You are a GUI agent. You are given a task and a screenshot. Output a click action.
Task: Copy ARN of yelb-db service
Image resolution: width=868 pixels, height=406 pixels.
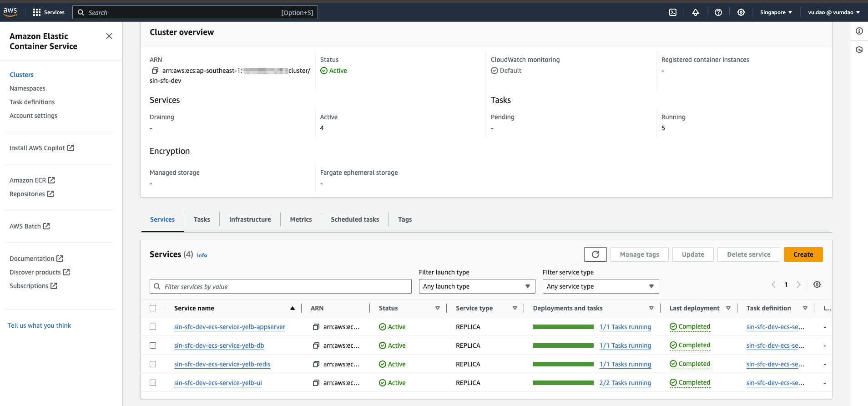pos(316,345)
